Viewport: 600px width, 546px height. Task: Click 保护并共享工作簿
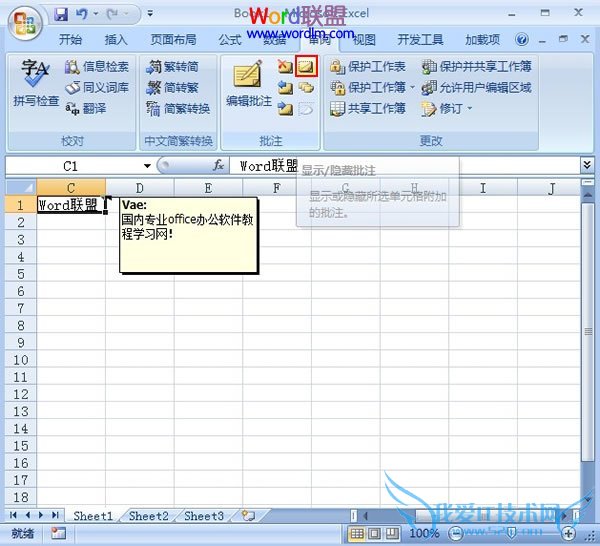[x=476, y=67]
